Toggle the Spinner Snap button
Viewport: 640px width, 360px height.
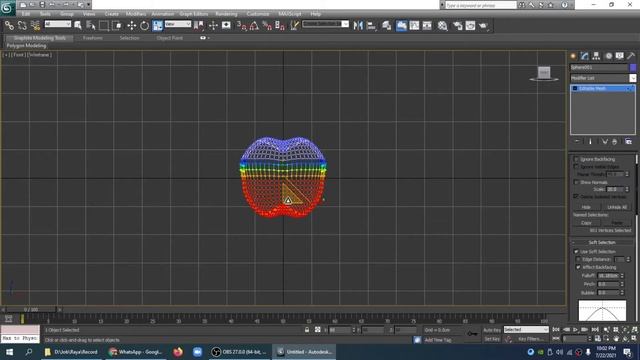[280, 26]
